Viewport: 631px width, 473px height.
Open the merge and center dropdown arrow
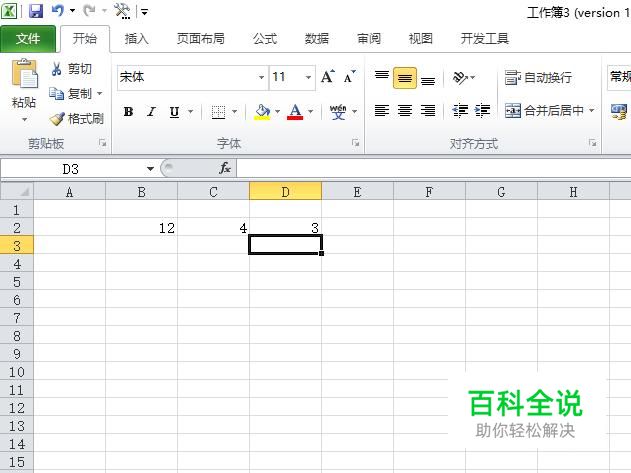pos(591,110)
